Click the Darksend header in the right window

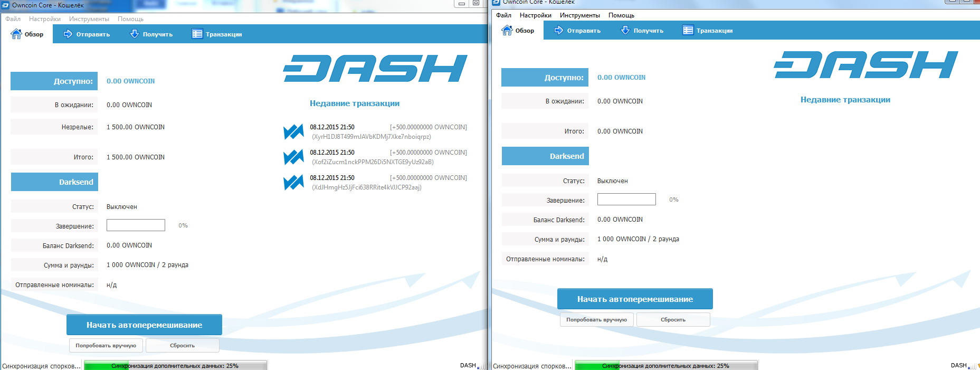coord(545,156)
